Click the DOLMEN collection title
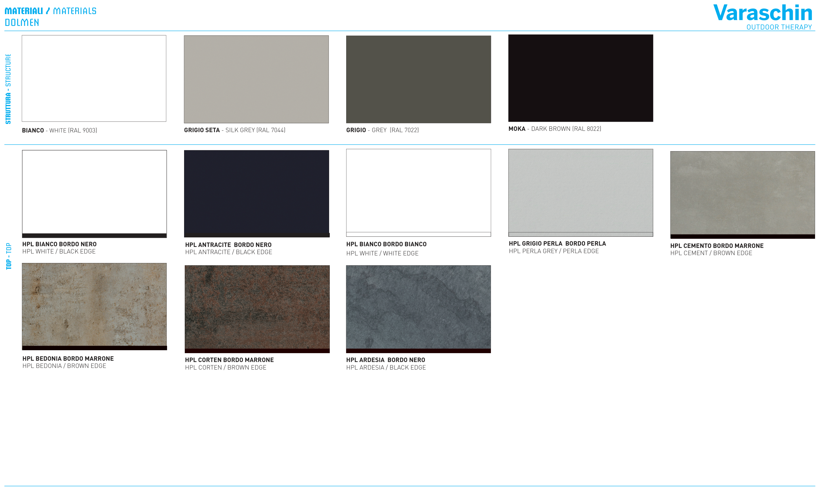This screenshot has width=820, height=504. click(22, 23)
